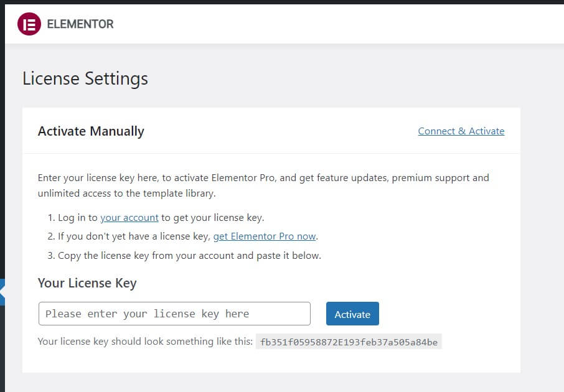The image size is (564, 392).
Task: Open the Connect & Activate link
Action: (461, 131)
